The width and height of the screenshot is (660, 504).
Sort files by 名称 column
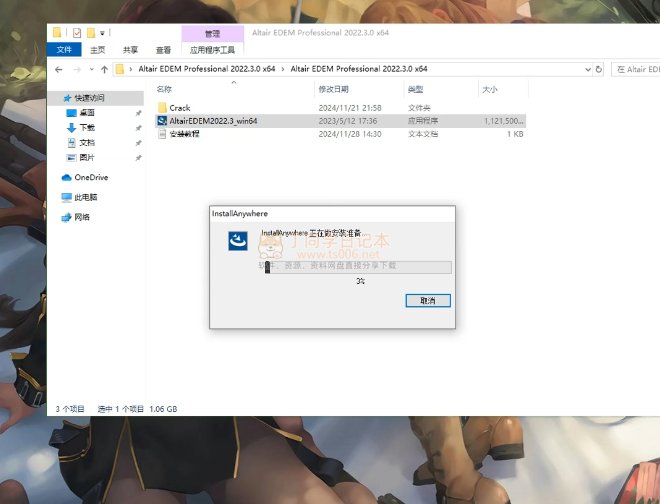point(164,89)
